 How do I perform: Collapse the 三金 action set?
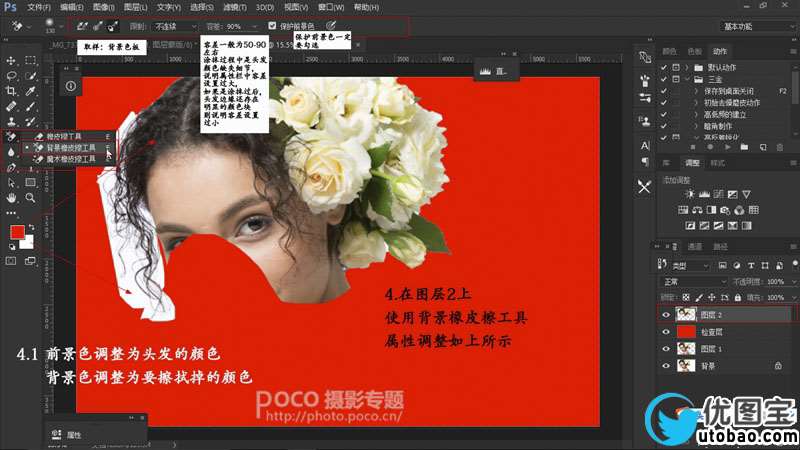(687, 80)
